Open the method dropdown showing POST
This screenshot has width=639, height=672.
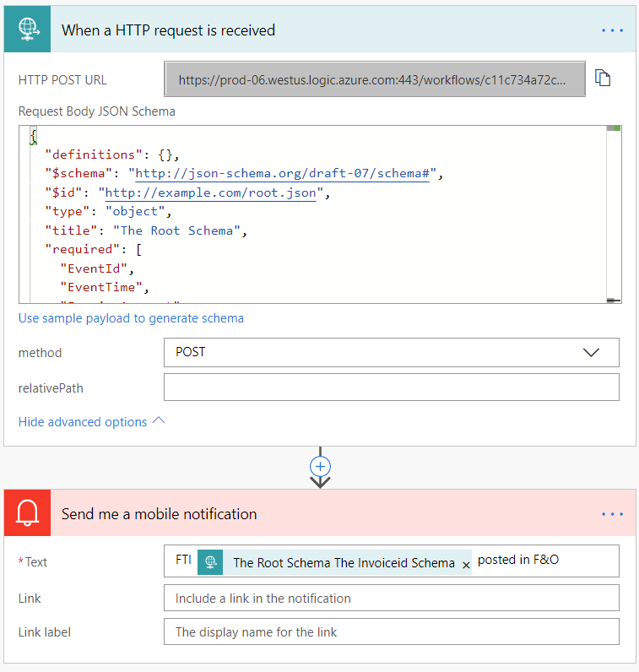coord(392,352)
